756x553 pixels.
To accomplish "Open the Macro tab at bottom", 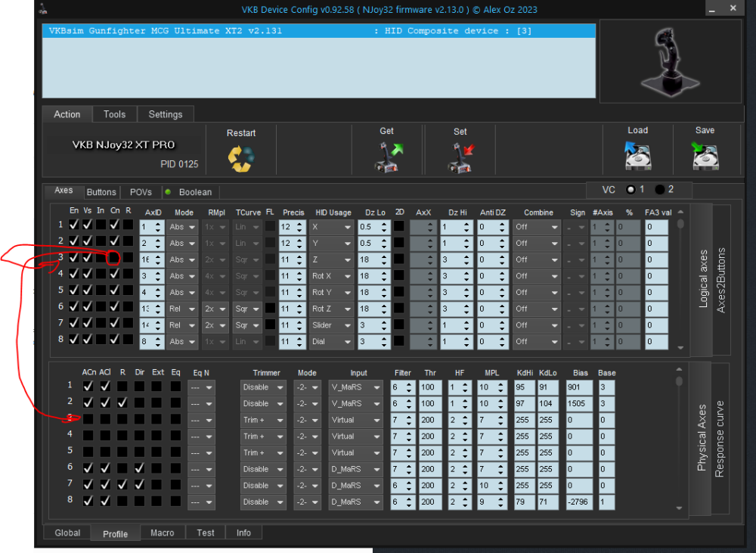I will click(162, 533).
